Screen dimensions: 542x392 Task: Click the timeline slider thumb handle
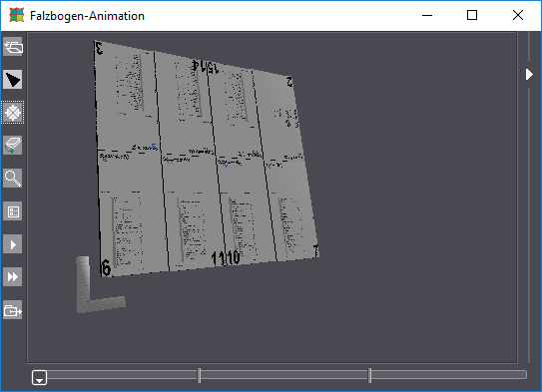coord(39,377)
